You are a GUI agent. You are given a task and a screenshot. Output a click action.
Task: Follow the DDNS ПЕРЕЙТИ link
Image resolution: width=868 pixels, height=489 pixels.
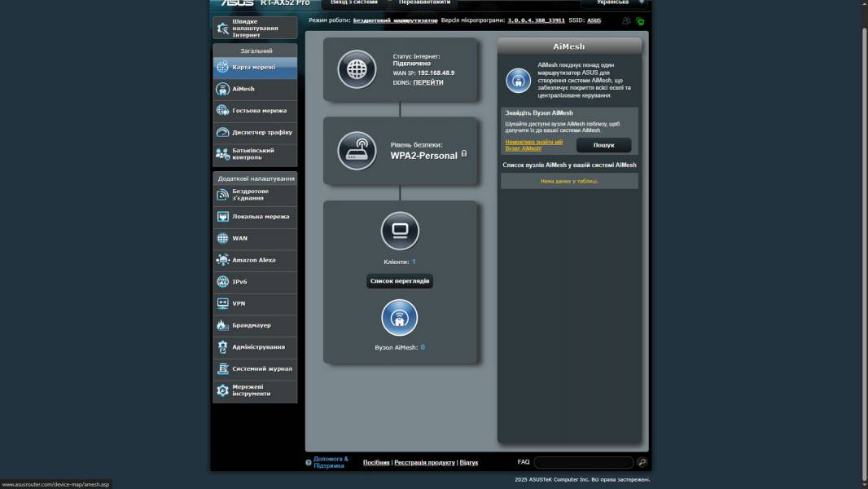tap(428, 82)
